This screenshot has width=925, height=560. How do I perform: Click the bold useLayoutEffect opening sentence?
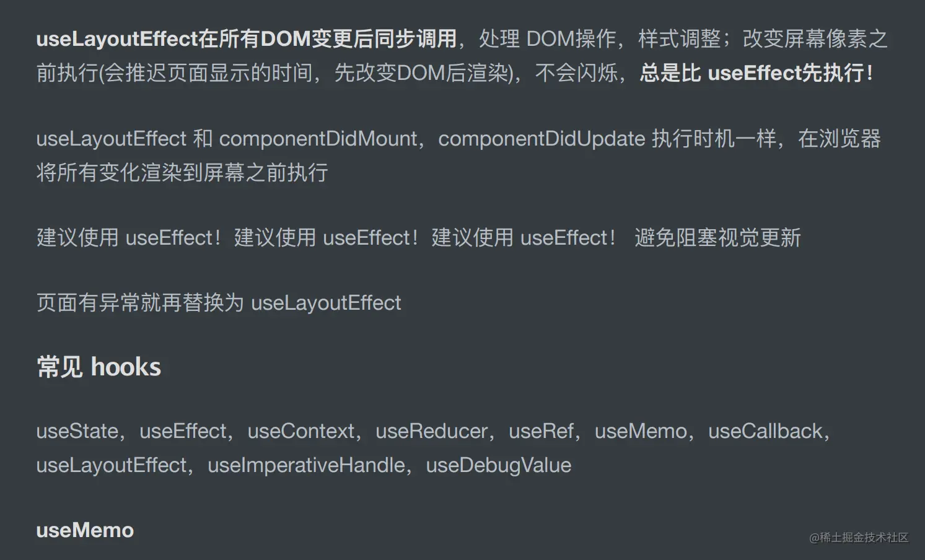(246, 39)
